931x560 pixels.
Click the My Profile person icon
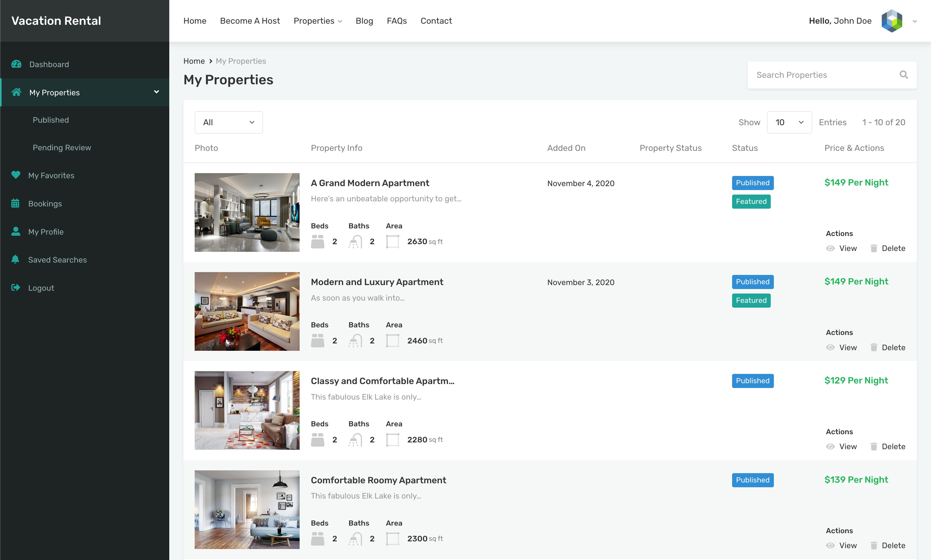pos(16,231)
